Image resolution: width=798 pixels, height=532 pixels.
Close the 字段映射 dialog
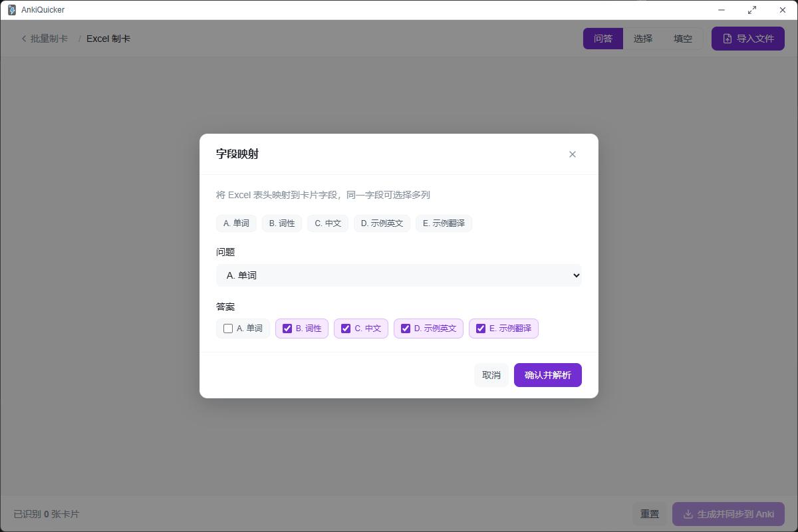click(572, 154)
